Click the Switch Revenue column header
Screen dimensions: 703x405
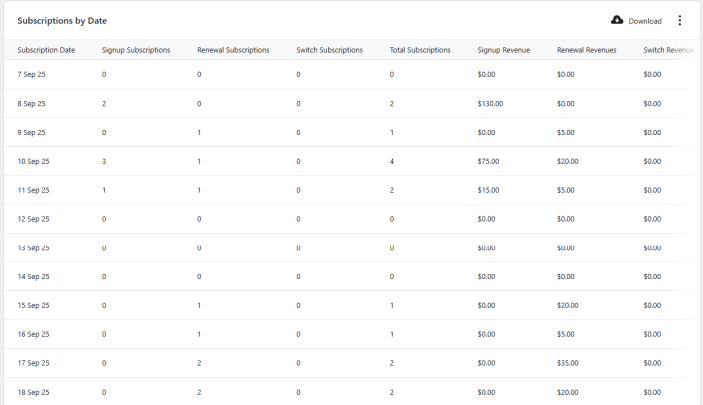click(668, 50)
